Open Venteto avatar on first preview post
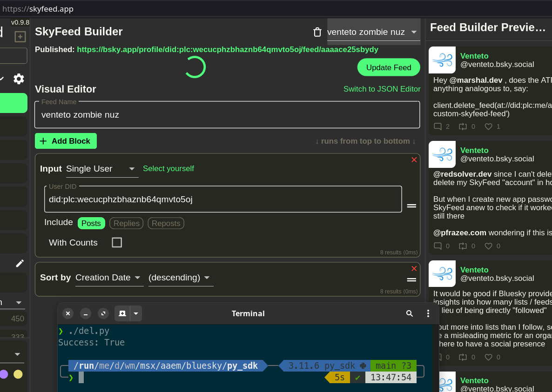The image size is (552, 392). coord(442,60)
